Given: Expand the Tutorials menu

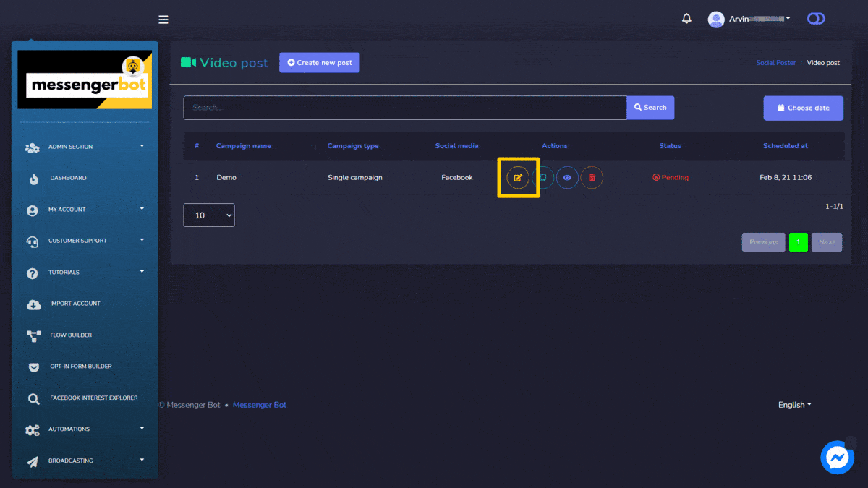Looking at the screenshot, I should pos(85,273).
